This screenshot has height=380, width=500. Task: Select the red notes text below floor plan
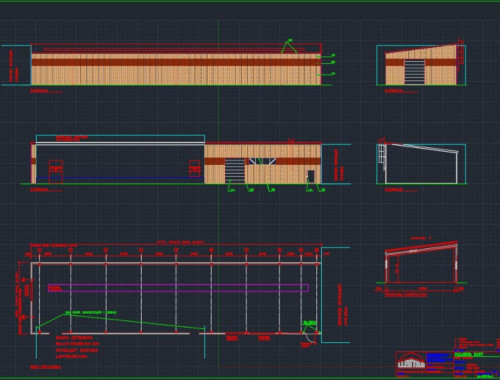77,347
